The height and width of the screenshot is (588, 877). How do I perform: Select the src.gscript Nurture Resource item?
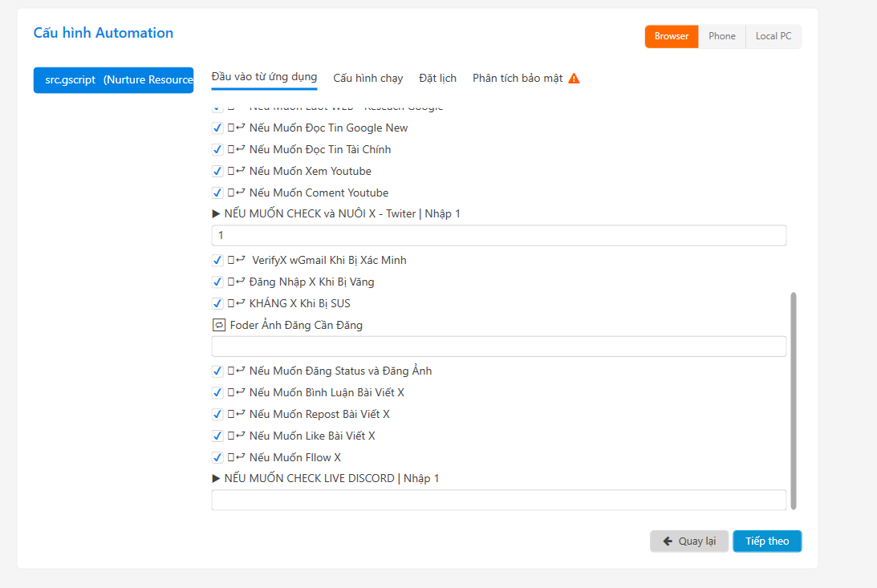(x=113, y=79)
